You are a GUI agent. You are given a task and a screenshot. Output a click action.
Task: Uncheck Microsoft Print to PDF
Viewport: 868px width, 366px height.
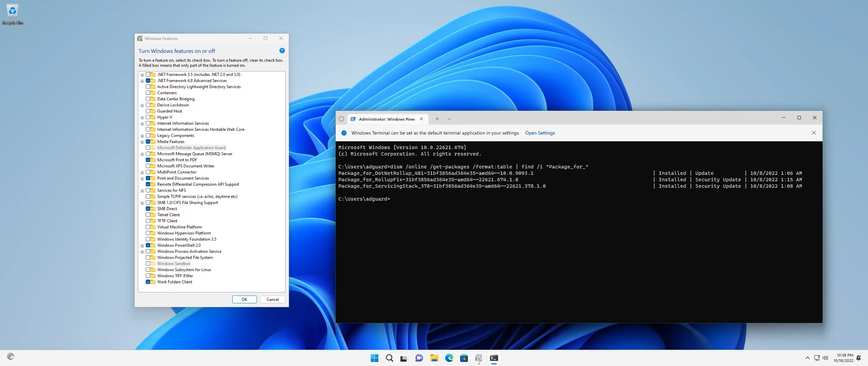click(x=148, y=160)
